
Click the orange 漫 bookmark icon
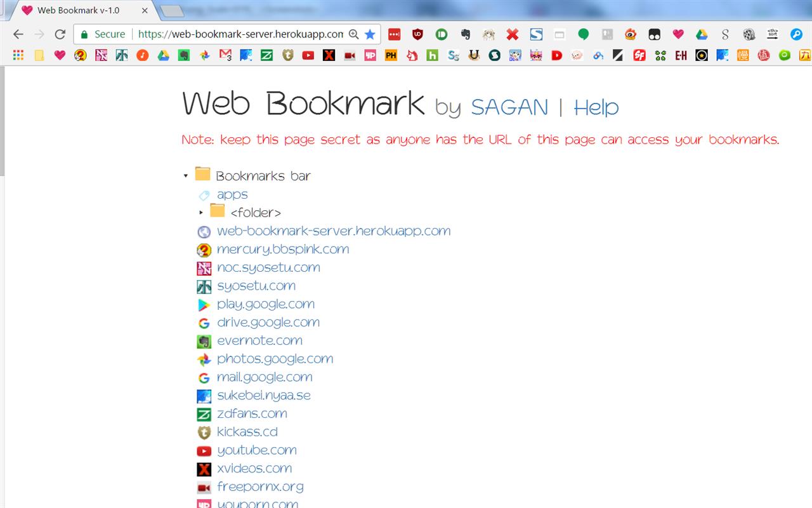click(743, 55)
